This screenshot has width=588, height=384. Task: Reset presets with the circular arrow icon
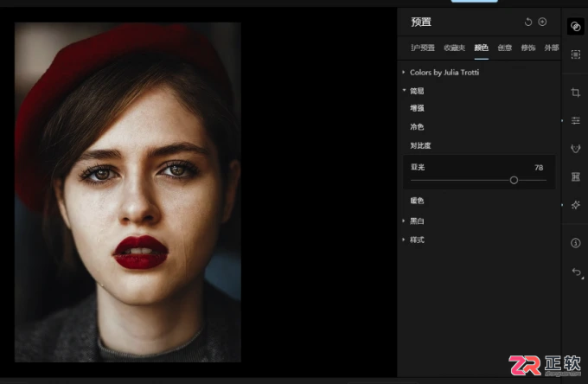(x=528, y=22)
